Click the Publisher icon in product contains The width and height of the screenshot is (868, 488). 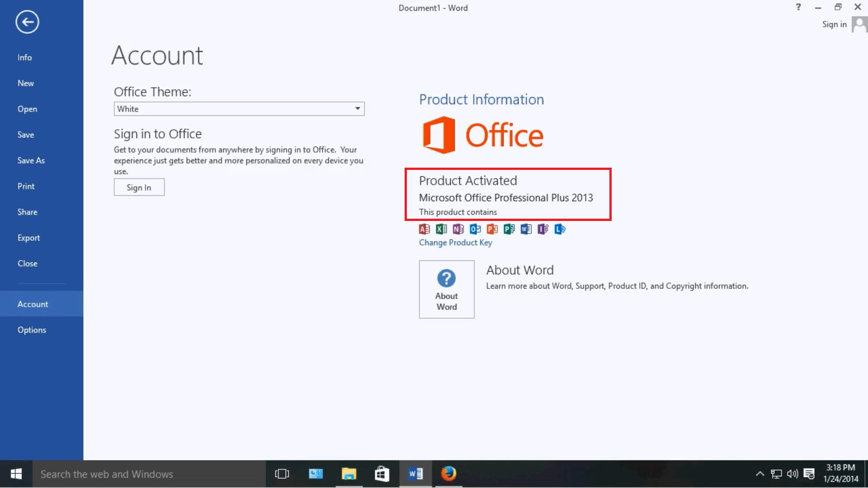[x=509, y=229]
